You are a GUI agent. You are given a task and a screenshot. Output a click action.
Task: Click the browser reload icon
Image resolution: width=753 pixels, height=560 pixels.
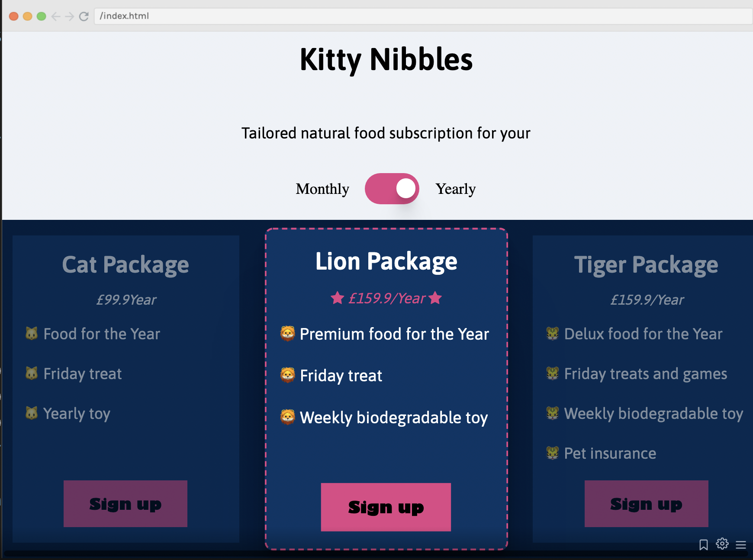84,16
